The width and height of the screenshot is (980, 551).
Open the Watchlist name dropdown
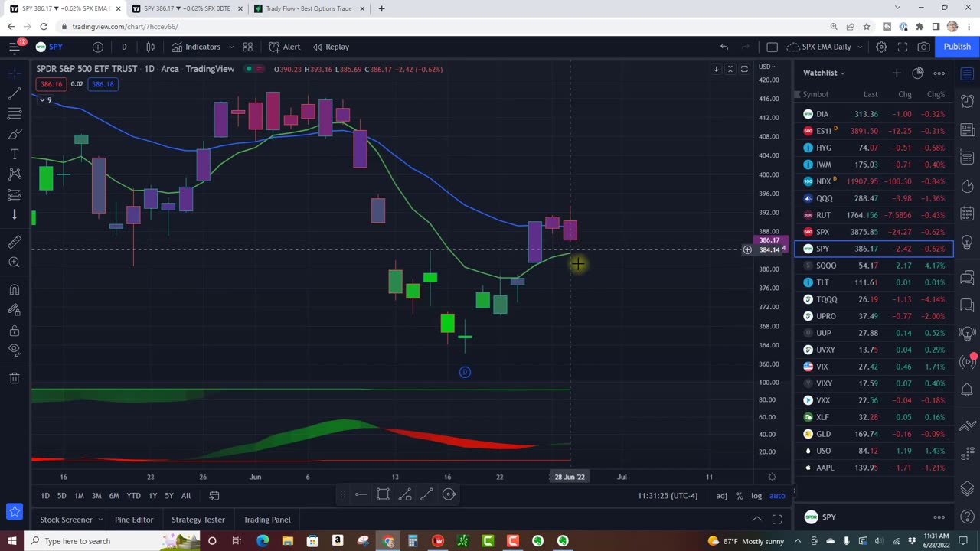(x=824, y=73)
